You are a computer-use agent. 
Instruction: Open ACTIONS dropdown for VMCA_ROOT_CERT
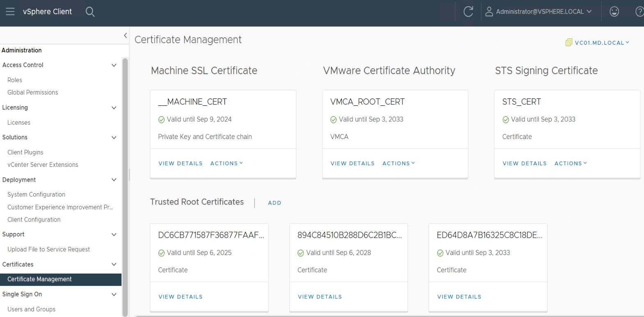(x=399, y=163)
